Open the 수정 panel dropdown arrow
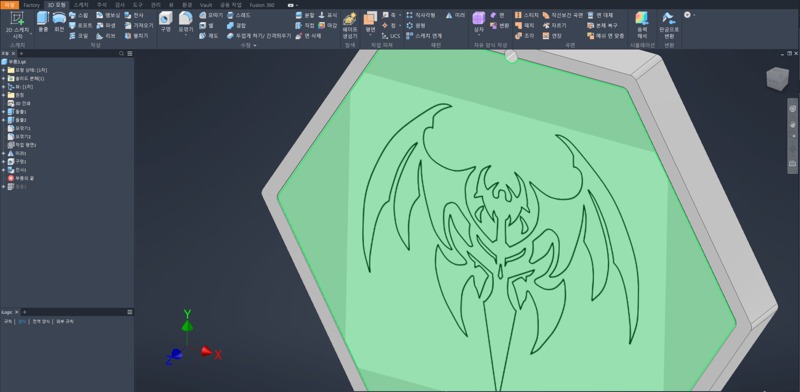This screenshot has width=800, height=392. (255, 45)
